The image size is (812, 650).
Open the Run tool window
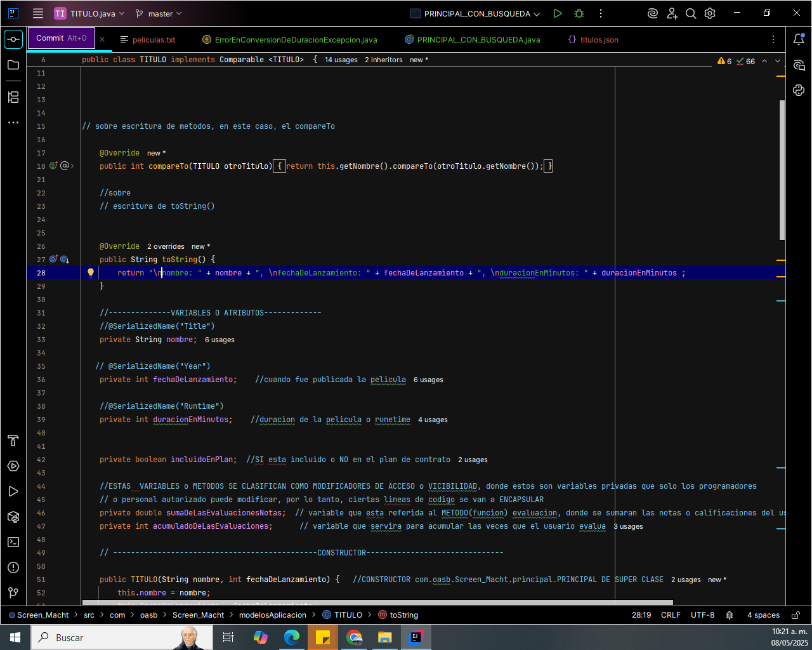(x=13, y=491)
